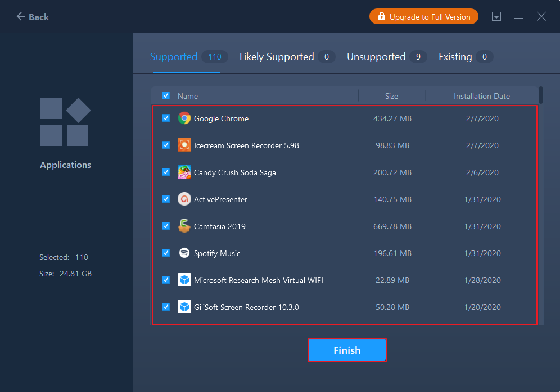The width and height of the screenshot is (560, 392).
Task: Sort by Installation Date column header
Action: [482, 96]
